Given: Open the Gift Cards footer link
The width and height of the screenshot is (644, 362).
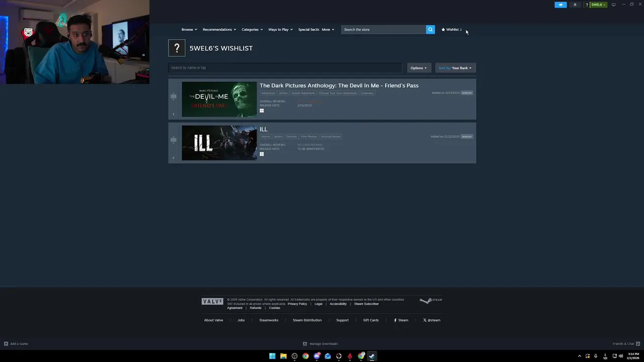Looking at the screenshot, I should [371, 320].
